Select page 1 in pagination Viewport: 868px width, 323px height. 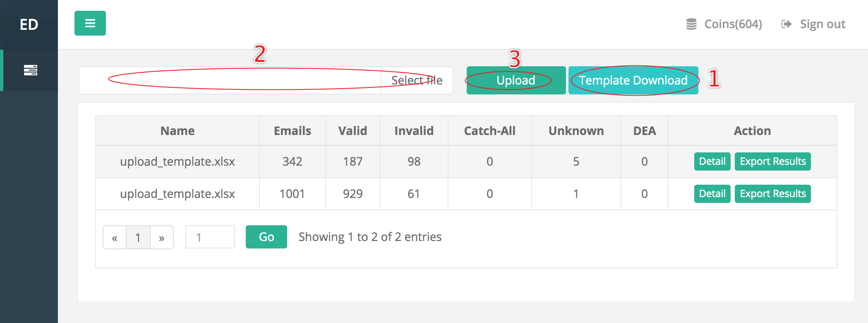tap(138, 237)
